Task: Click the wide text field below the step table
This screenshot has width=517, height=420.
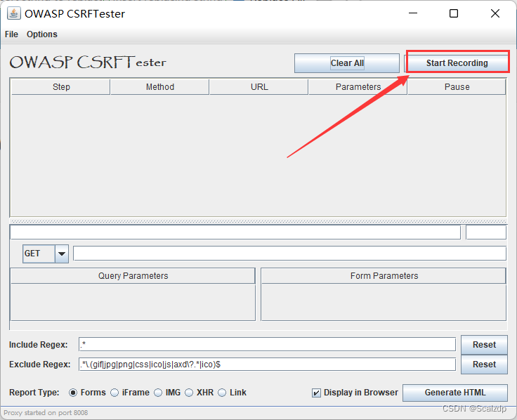Action: click(235, 232)
